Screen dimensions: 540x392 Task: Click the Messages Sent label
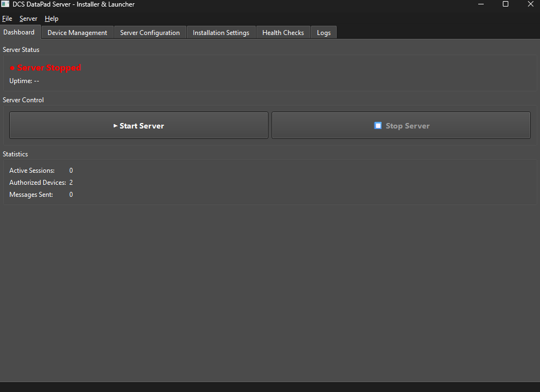tap(31, 195)
